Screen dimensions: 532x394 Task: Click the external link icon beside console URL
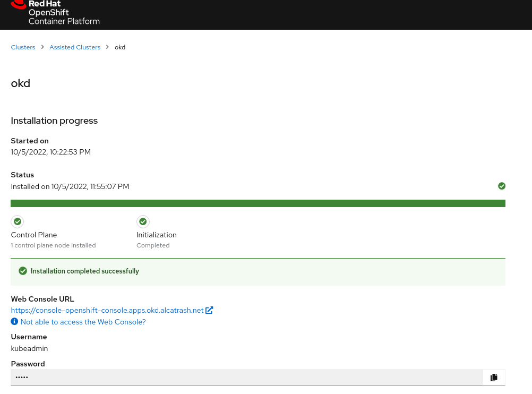click(209, 310)
